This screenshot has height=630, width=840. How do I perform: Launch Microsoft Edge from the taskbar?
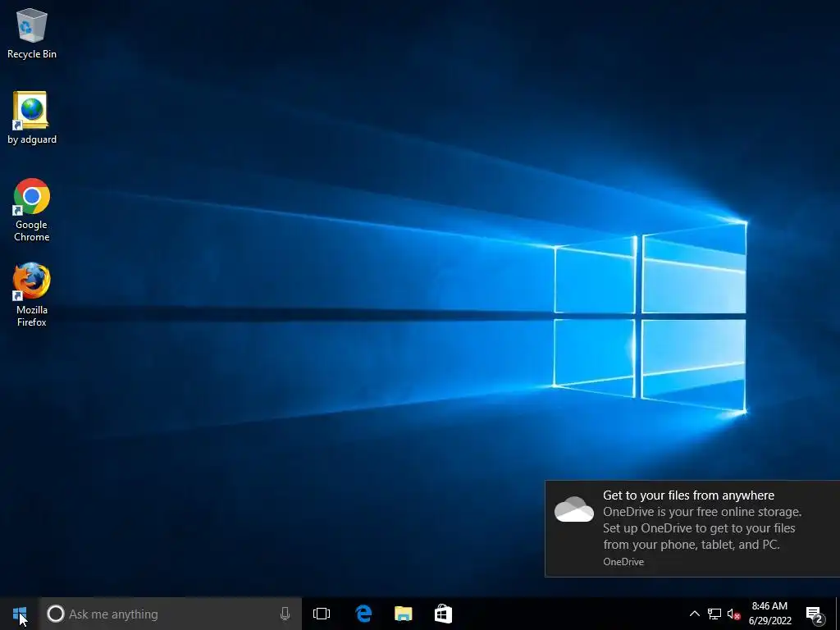[363, 614]
